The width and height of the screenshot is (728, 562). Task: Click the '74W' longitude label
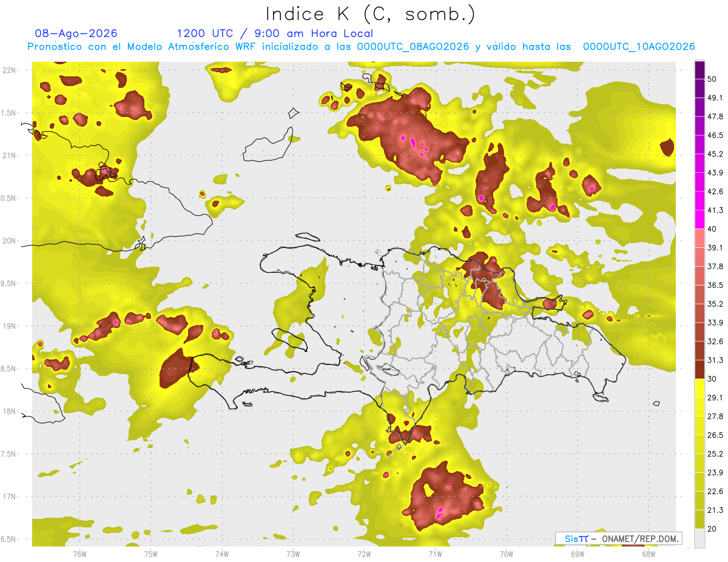coord(221,554)
